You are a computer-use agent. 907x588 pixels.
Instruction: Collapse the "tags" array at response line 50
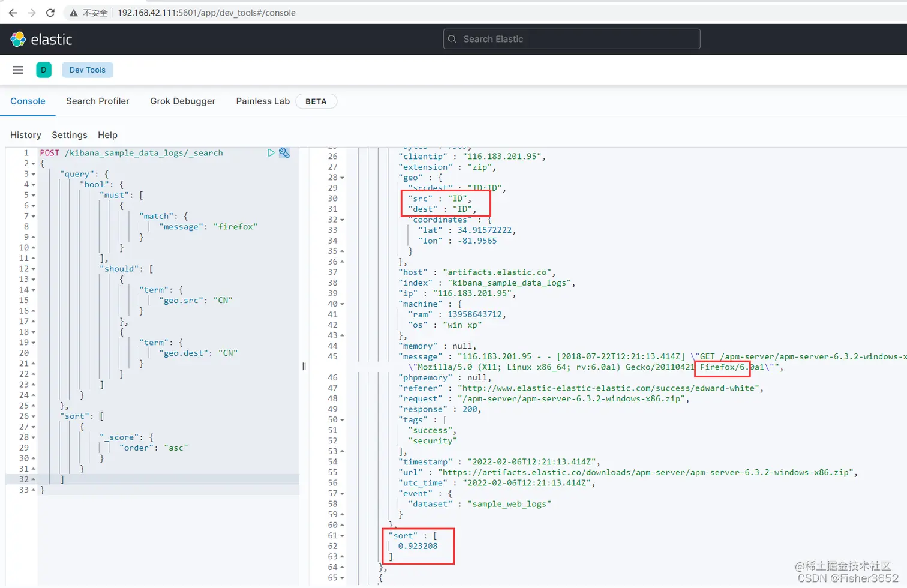tap(342, 420)
